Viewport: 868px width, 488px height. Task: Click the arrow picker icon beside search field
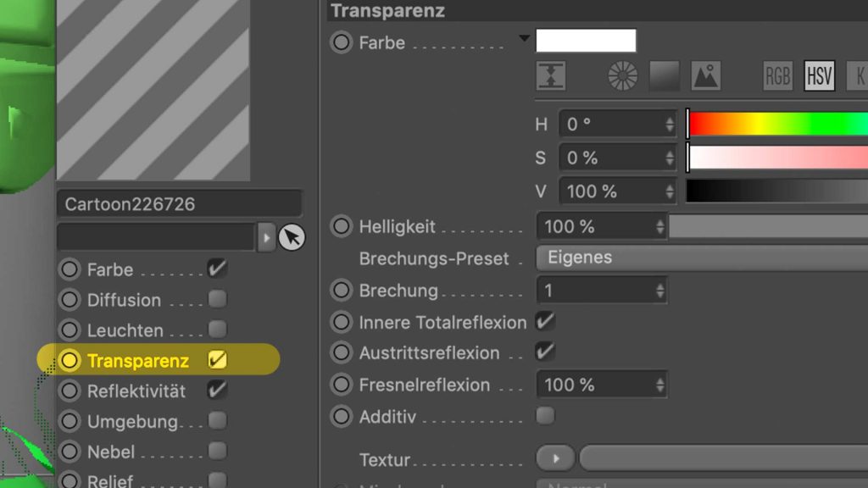(x=292, y=238)
